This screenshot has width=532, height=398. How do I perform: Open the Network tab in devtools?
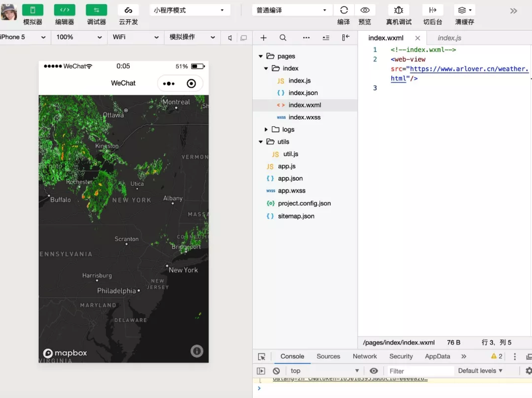coord(365,356)
